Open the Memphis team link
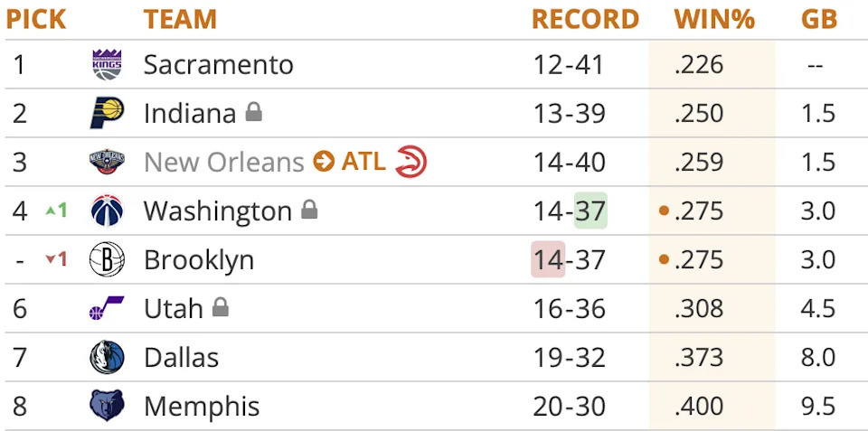Screen dimensions: 868x431 tap(202, 407)
